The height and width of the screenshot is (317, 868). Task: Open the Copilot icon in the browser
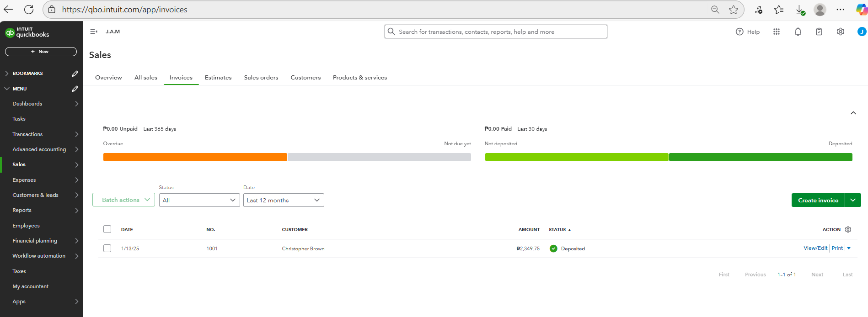[x=862, y=10]
